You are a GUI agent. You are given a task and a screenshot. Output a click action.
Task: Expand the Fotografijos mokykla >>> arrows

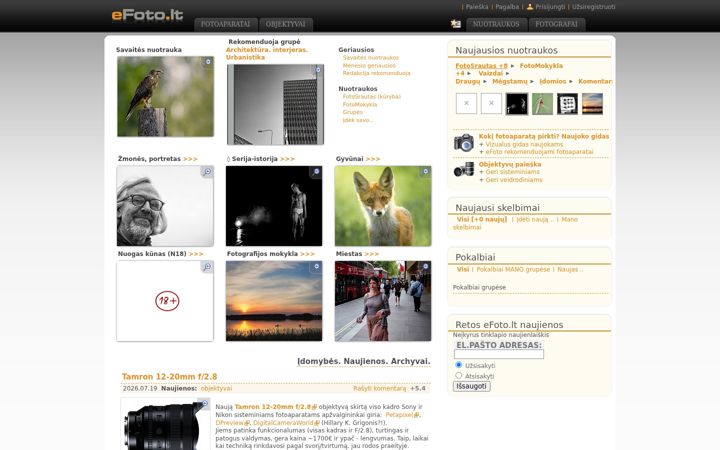tap(307, 253)
